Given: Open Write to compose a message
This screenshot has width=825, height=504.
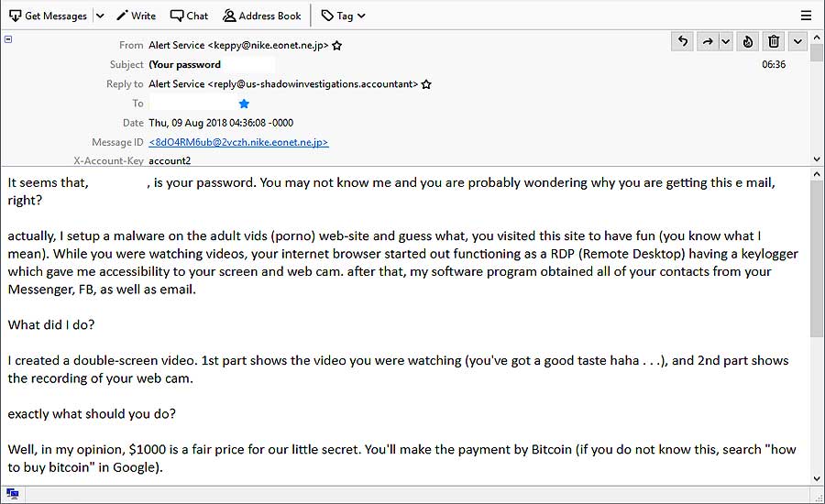Looking at the screenshot, I should (137, 16).
